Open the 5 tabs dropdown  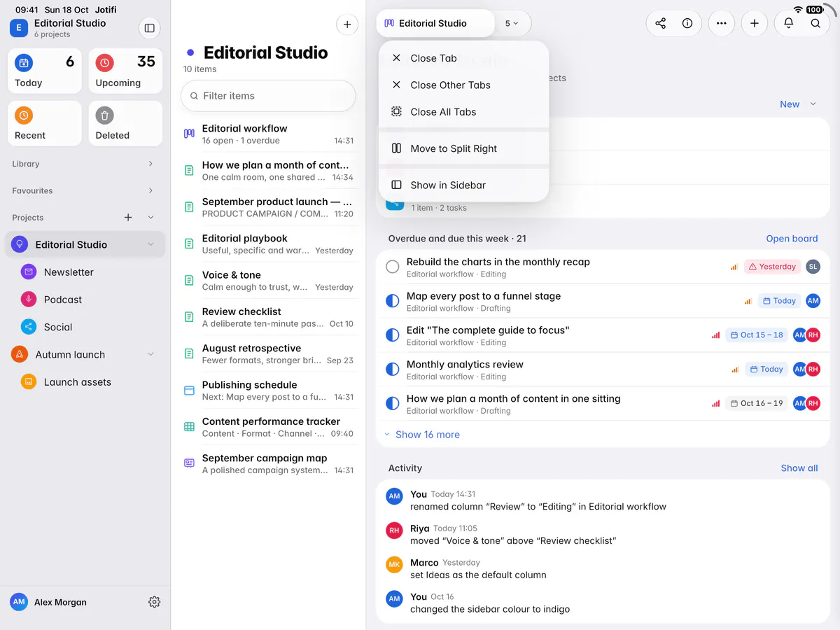click(x=512, y=23)
